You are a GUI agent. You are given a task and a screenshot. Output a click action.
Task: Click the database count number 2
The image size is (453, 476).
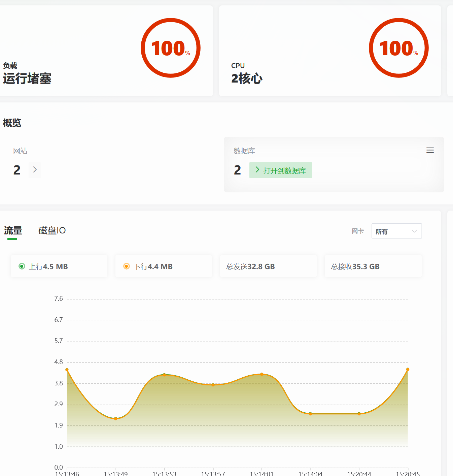238,170
